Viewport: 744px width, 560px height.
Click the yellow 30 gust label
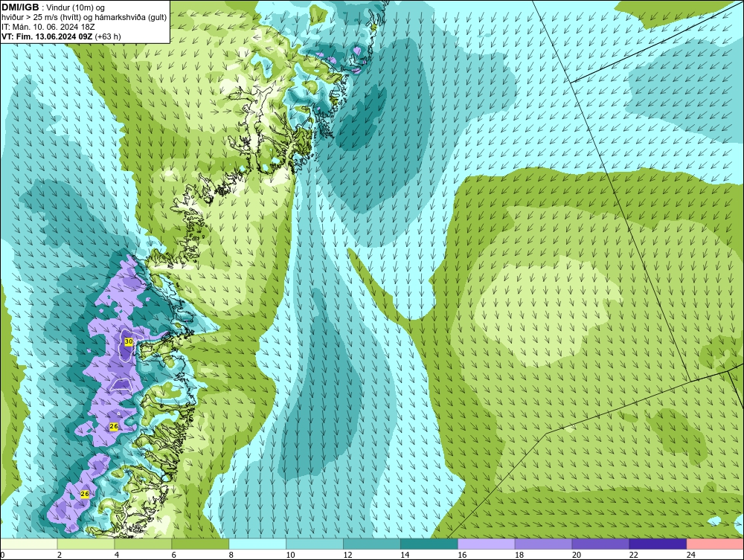[129, 341]
